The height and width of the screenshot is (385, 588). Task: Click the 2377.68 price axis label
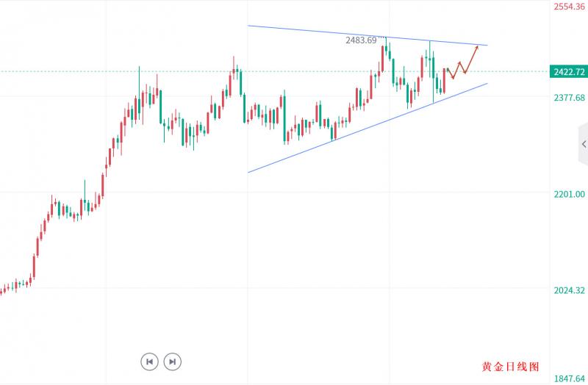pyautogui.click(x=570, y=98)
